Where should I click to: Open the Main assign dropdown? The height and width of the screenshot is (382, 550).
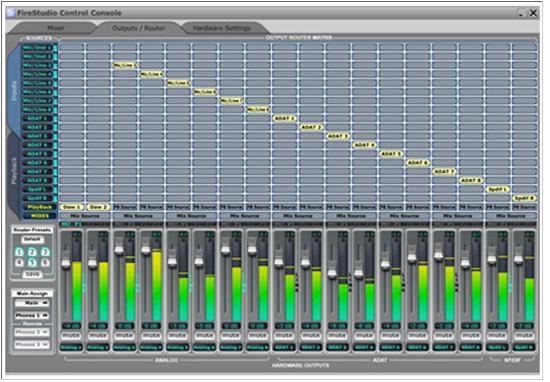coord(32,303)
